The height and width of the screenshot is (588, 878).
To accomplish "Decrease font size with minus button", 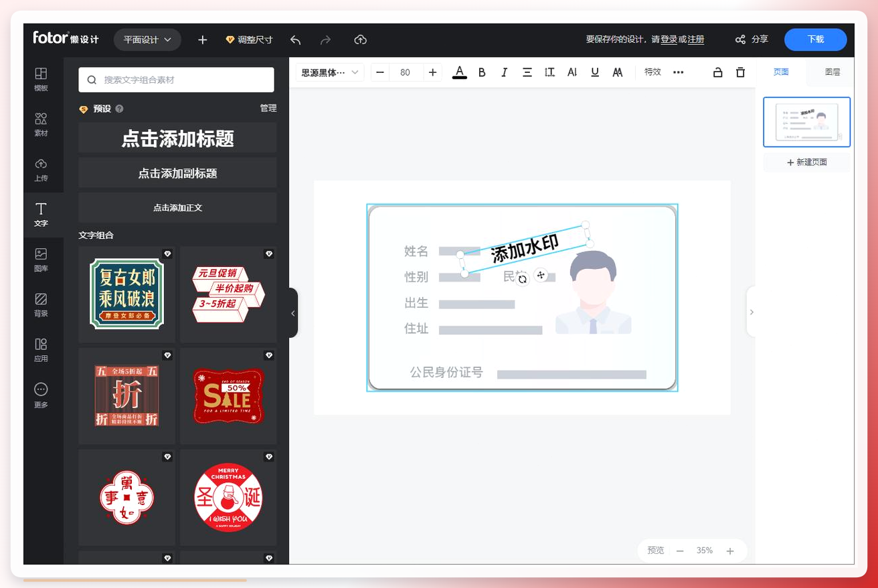I will coord(381,72).
